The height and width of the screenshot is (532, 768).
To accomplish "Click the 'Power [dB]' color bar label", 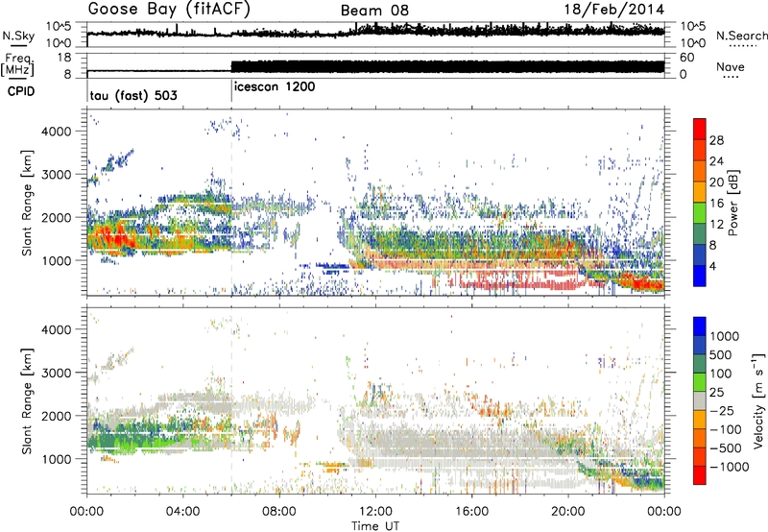I will pyautogui.click(x=732, y=203).
